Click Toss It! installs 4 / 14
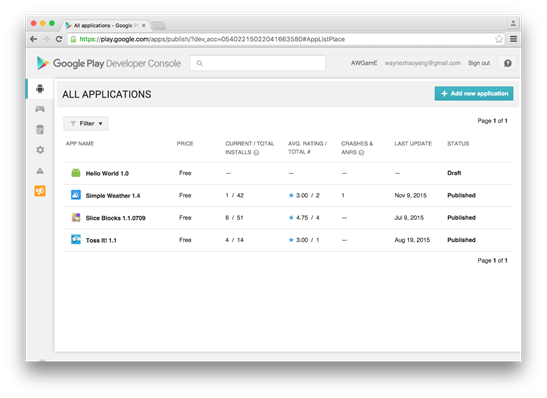Viewport: 547px width, 398px height. 234,240
